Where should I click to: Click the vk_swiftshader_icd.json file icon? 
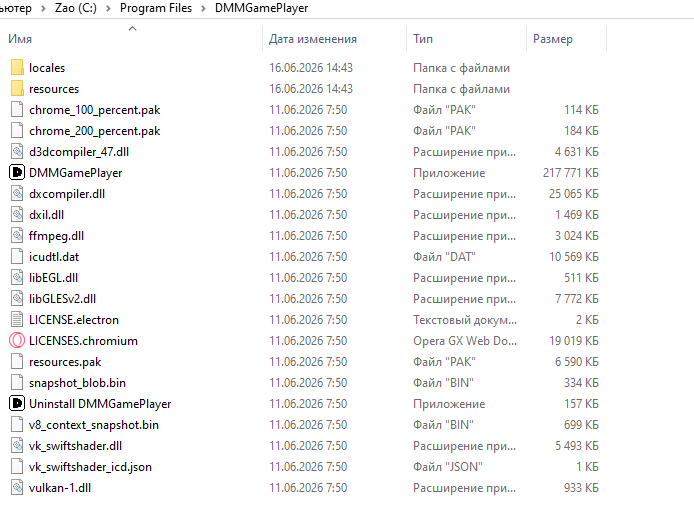(17, 467)
